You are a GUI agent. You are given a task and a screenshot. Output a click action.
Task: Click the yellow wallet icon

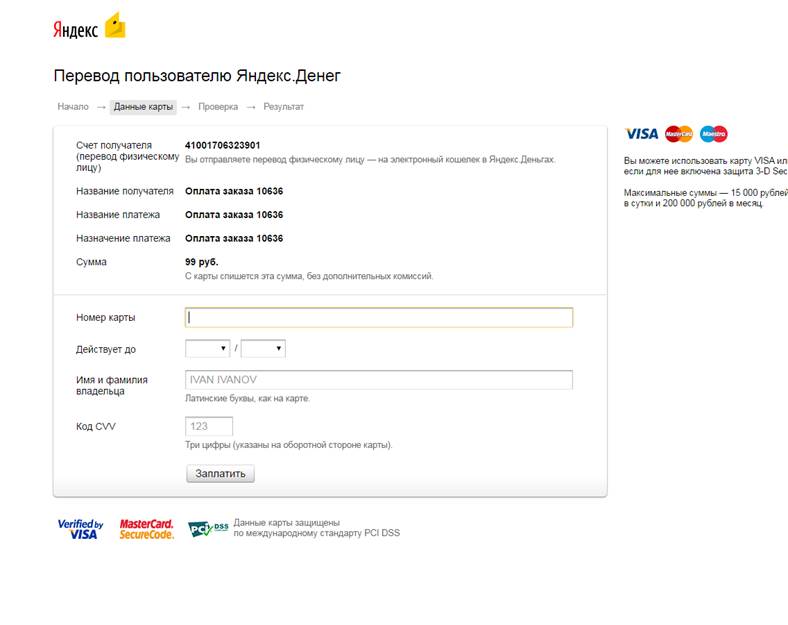115,25
